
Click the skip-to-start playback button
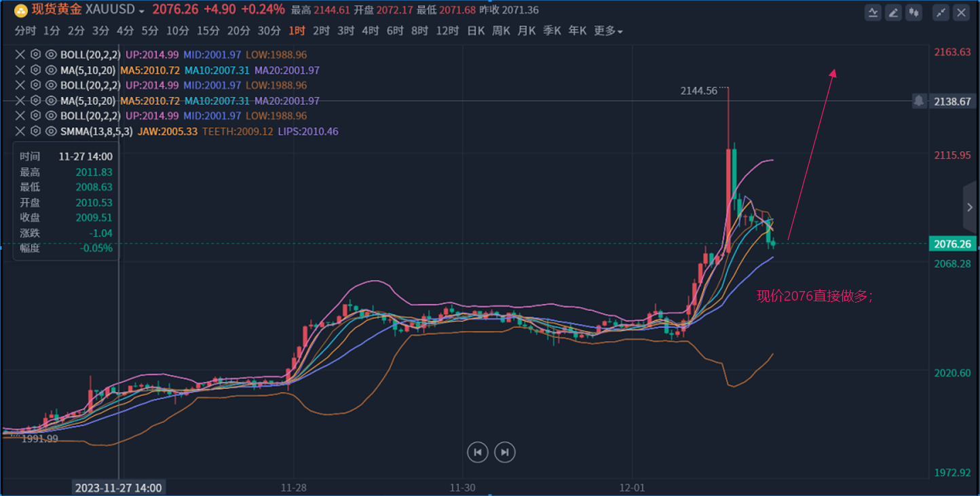click(x=478, y=452)
